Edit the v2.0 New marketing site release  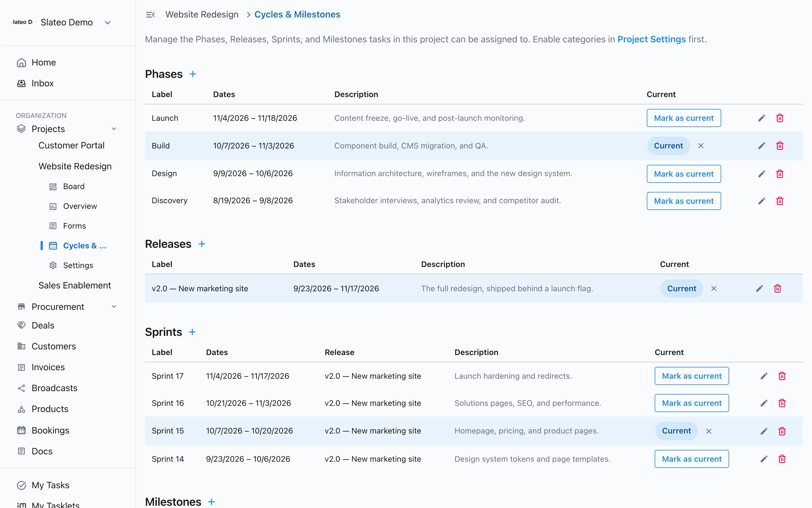click(x=759, y=289)
